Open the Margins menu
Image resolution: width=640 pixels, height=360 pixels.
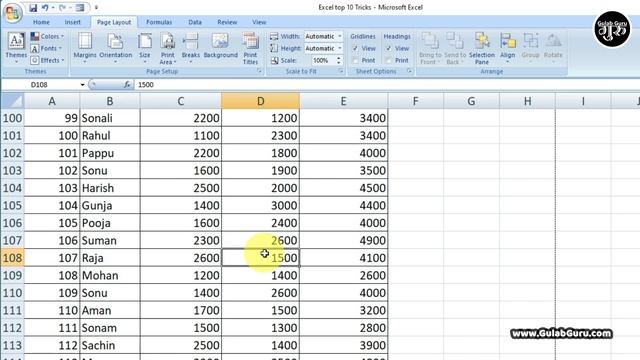[85, 48]
